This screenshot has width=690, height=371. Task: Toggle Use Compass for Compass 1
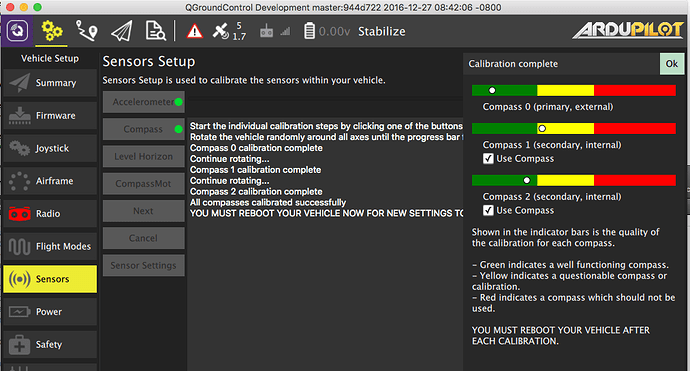point(488,158)
